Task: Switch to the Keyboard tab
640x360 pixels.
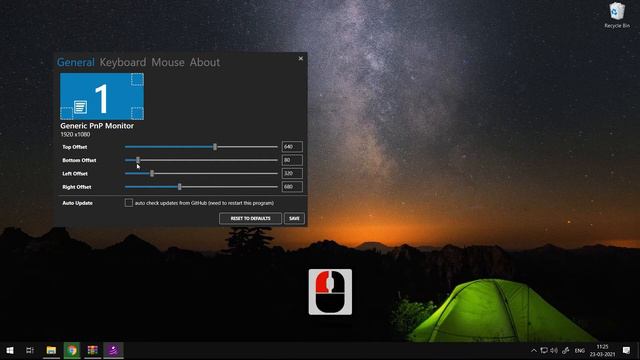Action: (x=123, y=62)
